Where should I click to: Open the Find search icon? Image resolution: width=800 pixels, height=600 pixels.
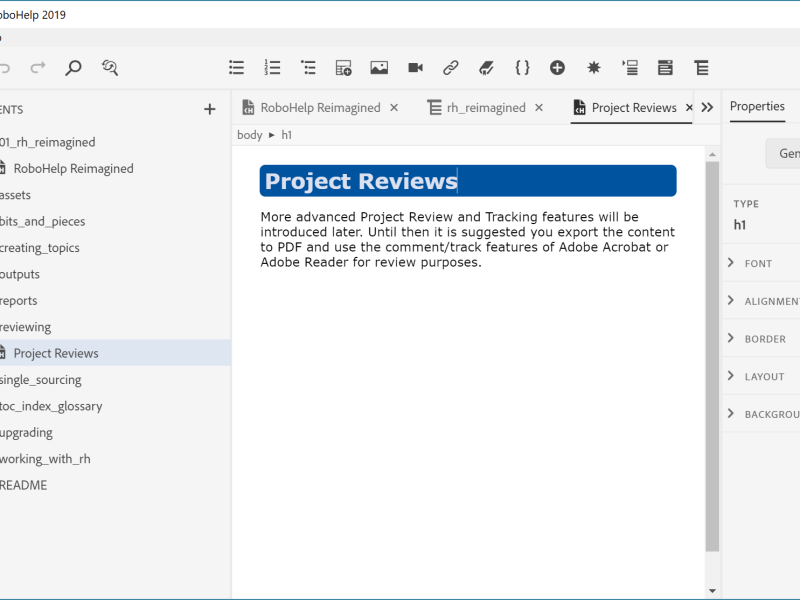click(x=73, y=67)
